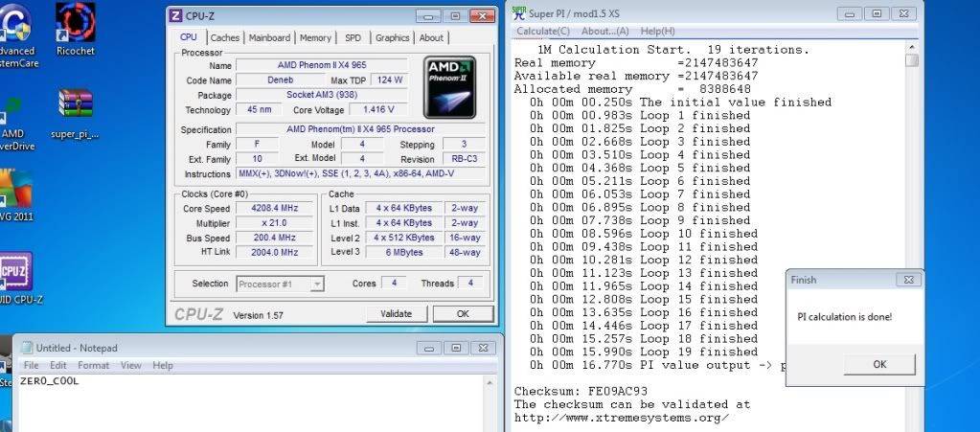
Task: Click the Core Voltage 1.416 V value
Action: (380, 109)
